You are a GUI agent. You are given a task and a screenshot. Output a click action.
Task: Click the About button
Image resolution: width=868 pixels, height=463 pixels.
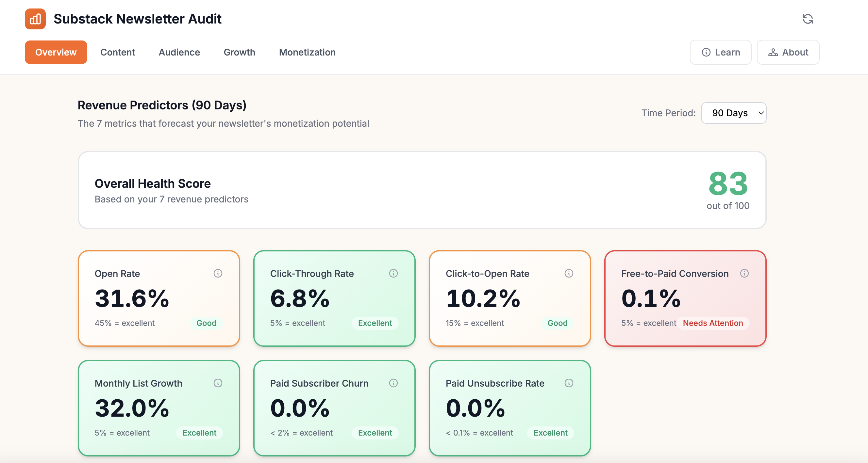[x=788, y=52]
